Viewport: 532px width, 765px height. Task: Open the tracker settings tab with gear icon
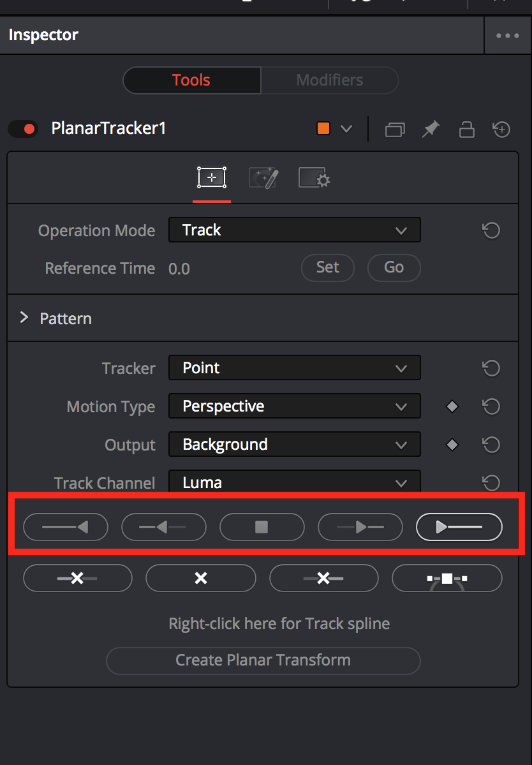314,177
